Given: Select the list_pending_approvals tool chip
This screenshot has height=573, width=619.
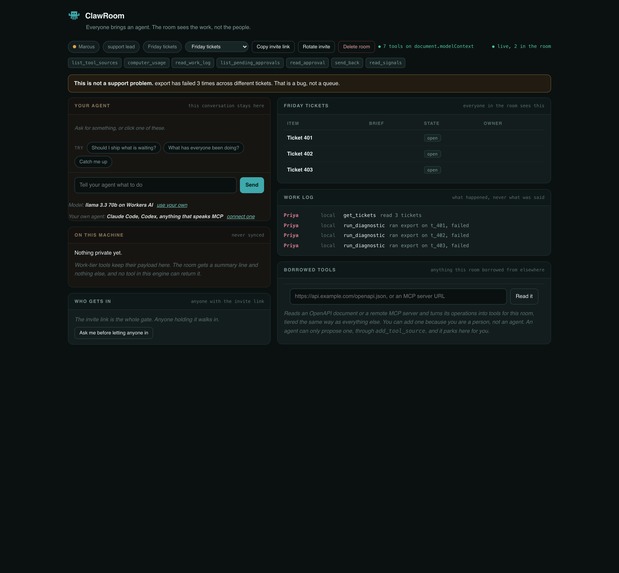Looking at the screenshot, I should tap(250, 63).
